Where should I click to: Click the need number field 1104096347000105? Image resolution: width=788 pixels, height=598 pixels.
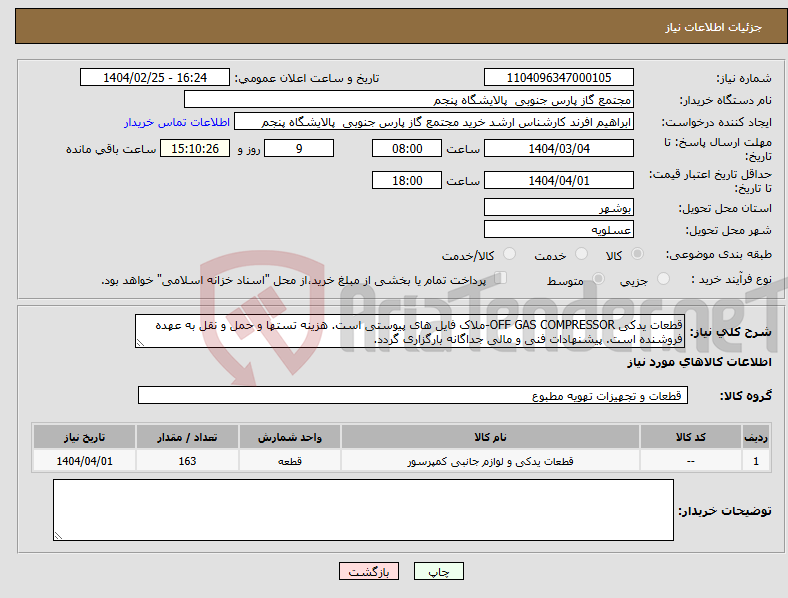(558, 77)
